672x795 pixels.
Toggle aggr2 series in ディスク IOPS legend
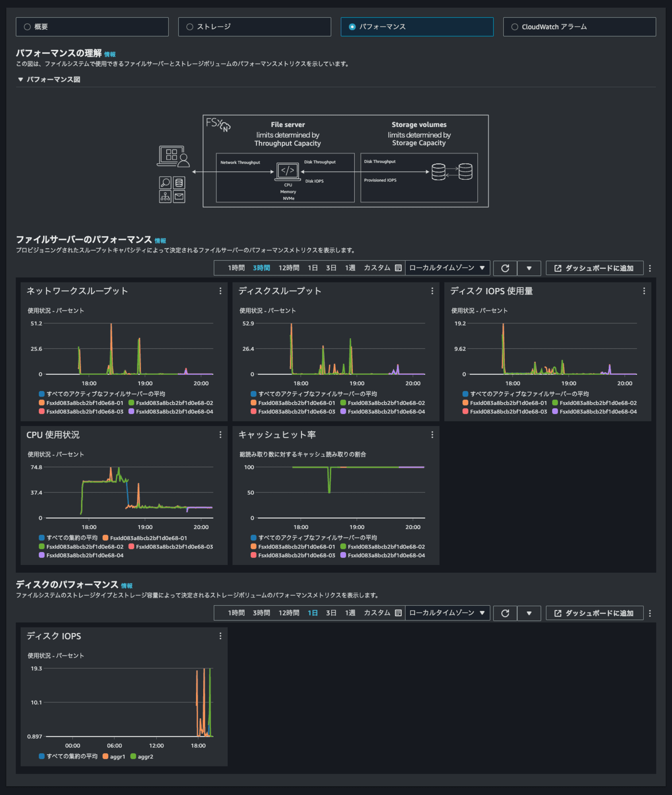pyautogui.click(x=142, y=756)
